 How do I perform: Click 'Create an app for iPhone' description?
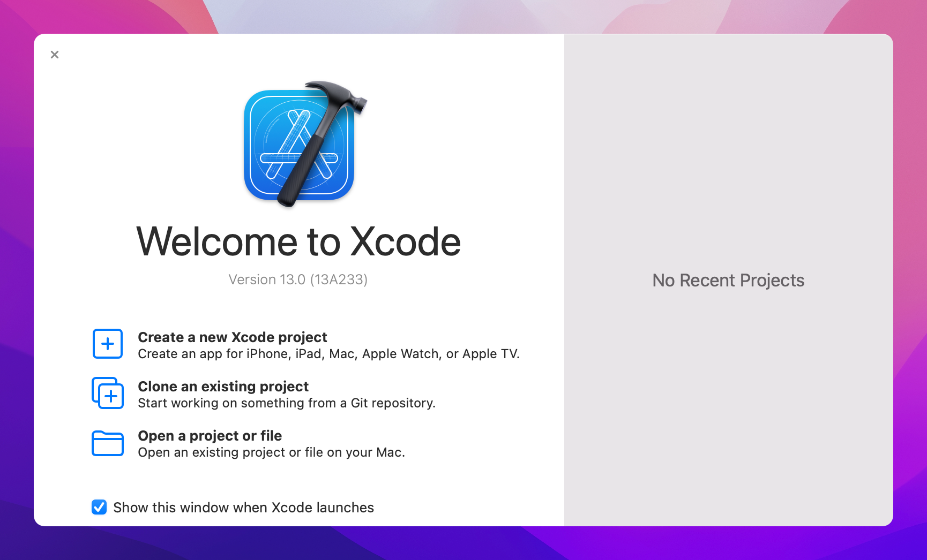[x=329, y=354]
